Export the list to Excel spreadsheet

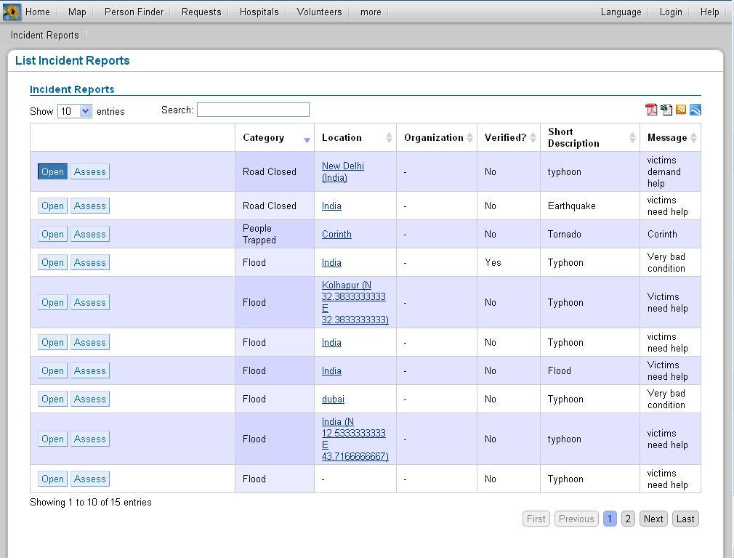tap(666, 110)
